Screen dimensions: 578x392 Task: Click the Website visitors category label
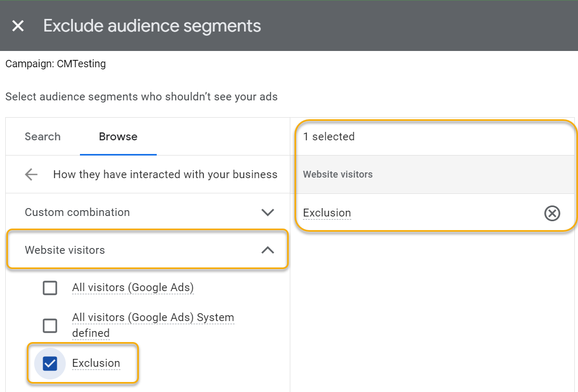[x=65, y=250]
